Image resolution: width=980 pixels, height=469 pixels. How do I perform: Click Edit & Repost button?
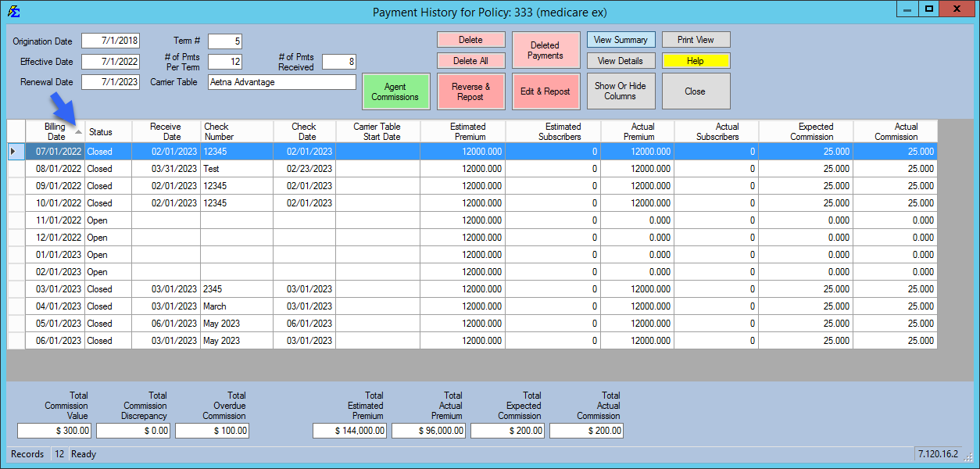click(545, 91)
